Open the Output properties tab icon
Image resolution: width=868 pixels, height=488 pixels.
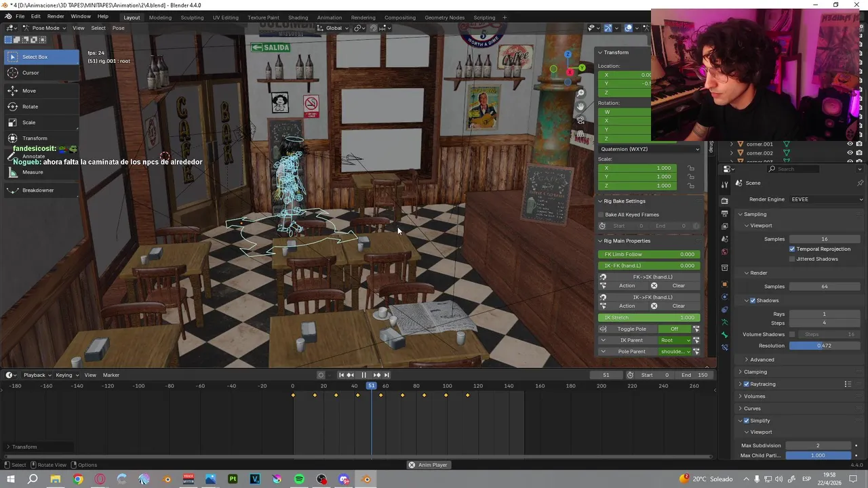coord(724,213)
